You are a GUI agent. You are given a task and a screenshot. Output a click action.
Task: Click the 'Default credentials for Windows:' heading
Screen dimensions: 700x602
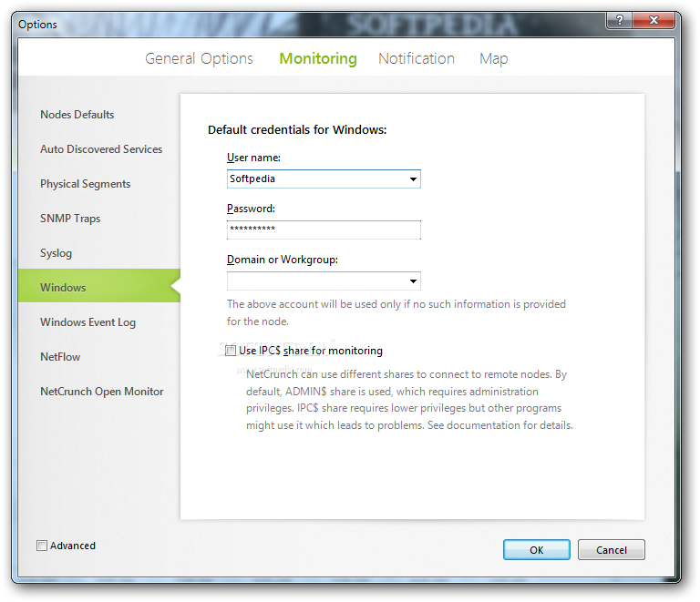point(297,129)
